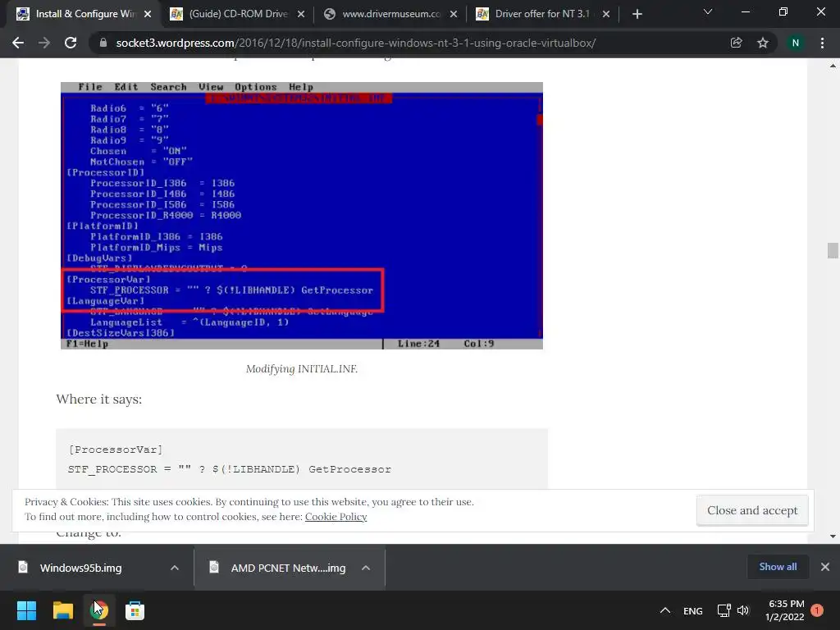Click the ENG language indicator
This screenshot has height=630, width=840.
(x=692, y=610)
